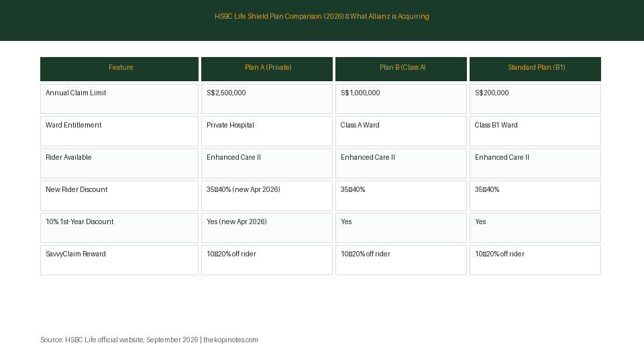
Task: Click the S$2,500,000 cell
Action: 267,99
